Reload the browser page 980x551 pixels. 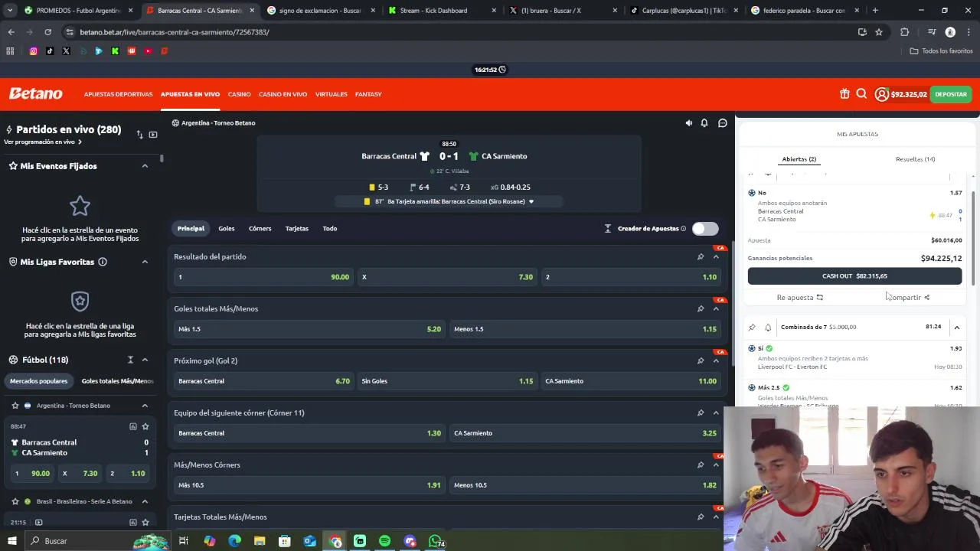(47, 32)
